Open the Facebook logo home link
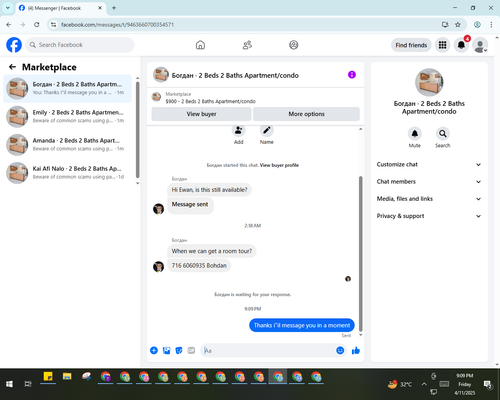The image size is (500, 400). tap(14, 45)
